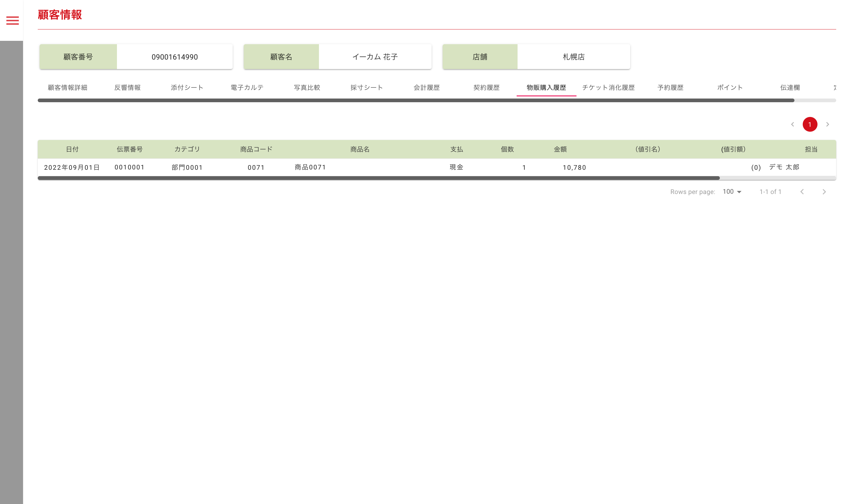Click the top pagination previous arrow
The image size is (854, 504).
coord(792,124)
